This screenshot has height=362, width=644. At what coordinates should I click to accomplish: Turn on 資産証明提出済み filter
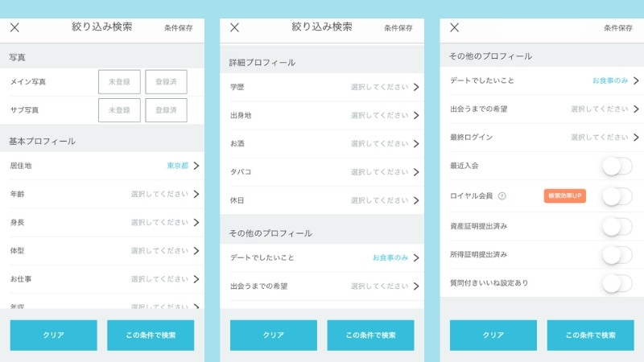point(616,226)
